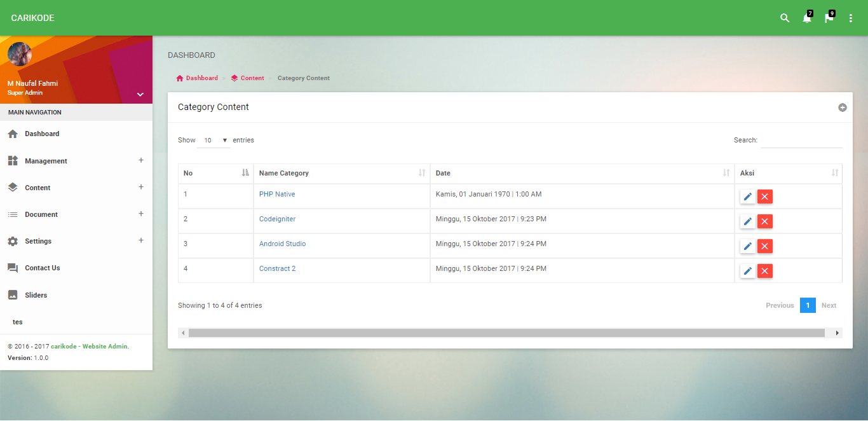868x421 pixels.
Task: Edit the PHP Native category with the pencil icon
Action: pos(747,197)
